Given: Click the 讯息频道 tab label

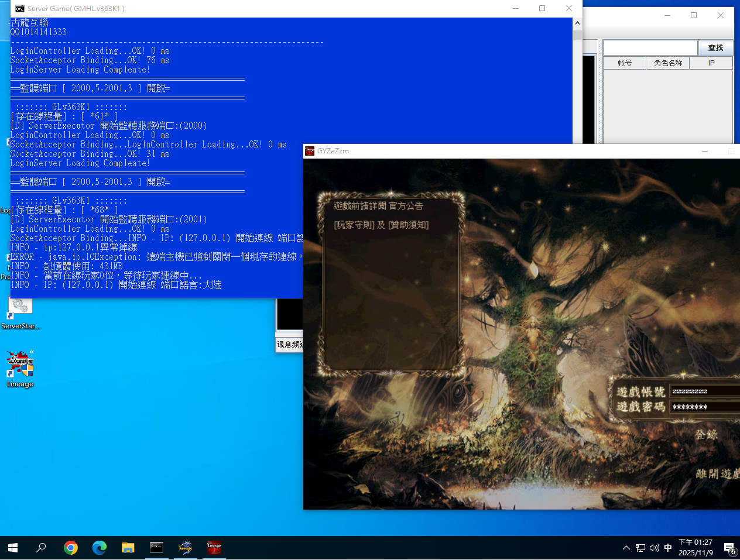Looking at the screenshot, I should (289, 345).
